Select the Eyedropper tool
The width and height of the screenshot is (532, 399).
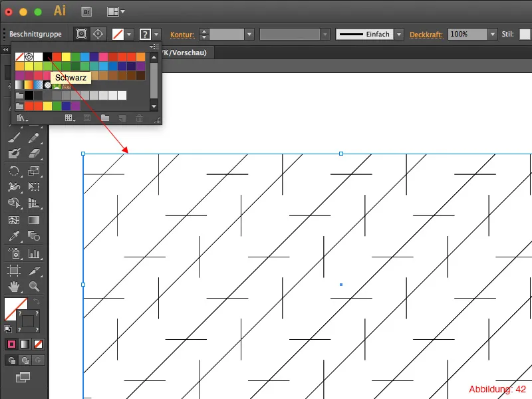[x=14, y=236]
